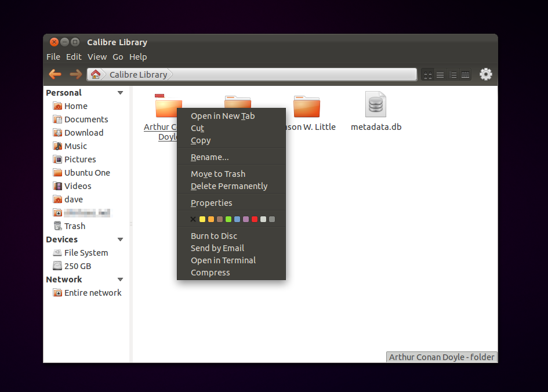
Task: Choose Move to Trash
Action: click(231, 174)
